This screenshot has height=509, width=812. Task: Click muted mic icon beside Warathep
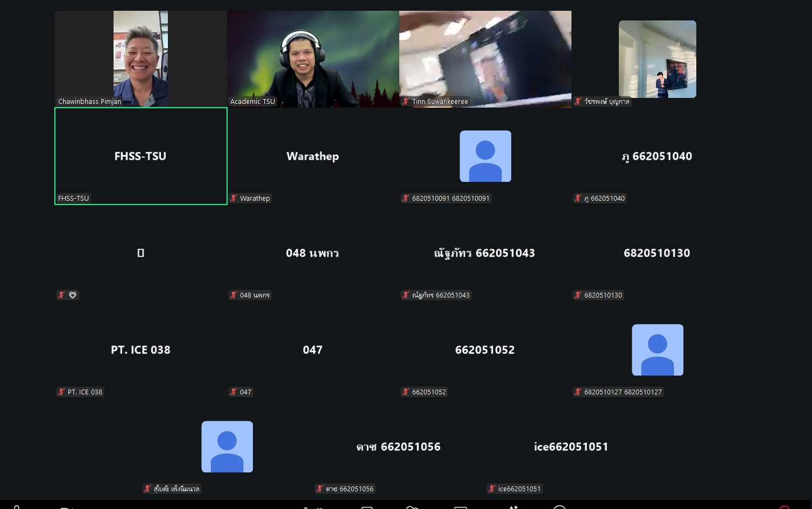[234, 198]
